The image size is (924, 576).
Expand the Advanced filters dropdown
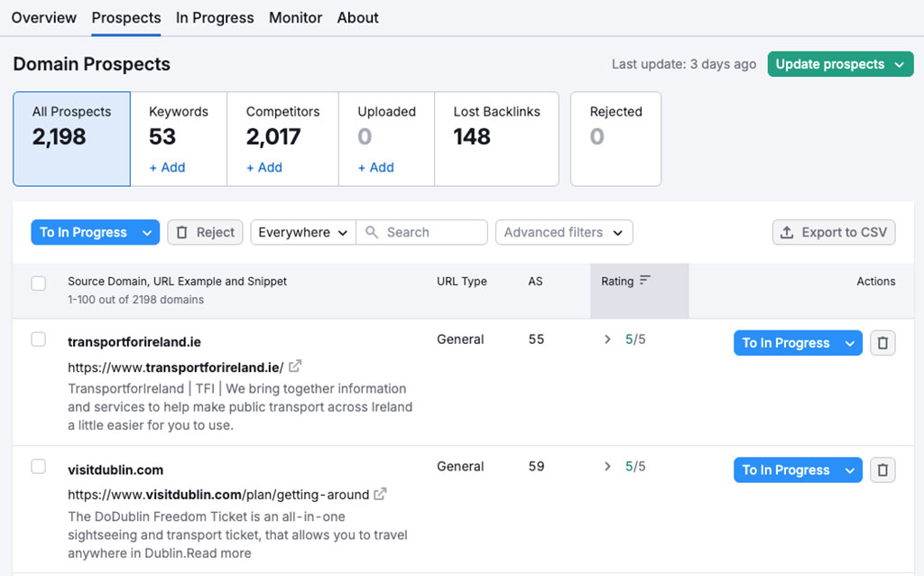564,232
